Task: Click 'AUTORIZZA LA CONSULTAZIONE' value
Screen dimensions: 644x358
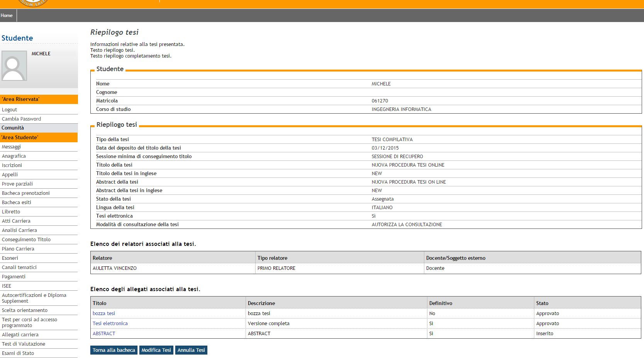Action: coord(407,225)
